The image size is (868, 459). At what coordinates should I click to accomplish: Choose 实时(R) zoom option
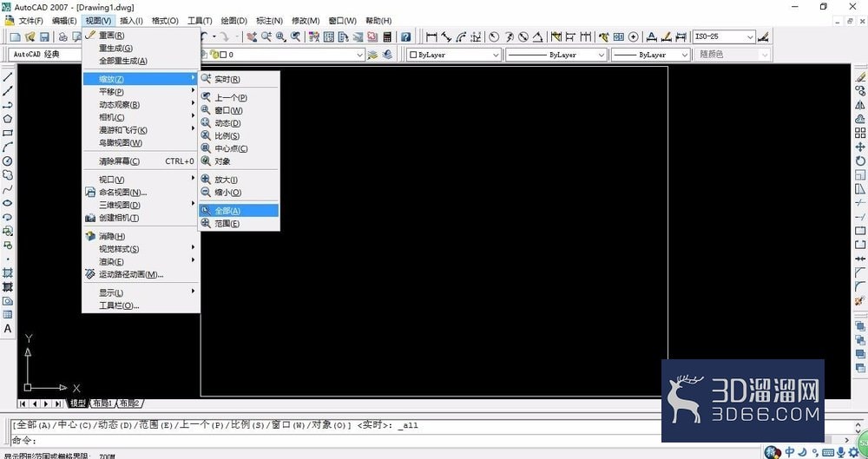[x=239, y=79]
